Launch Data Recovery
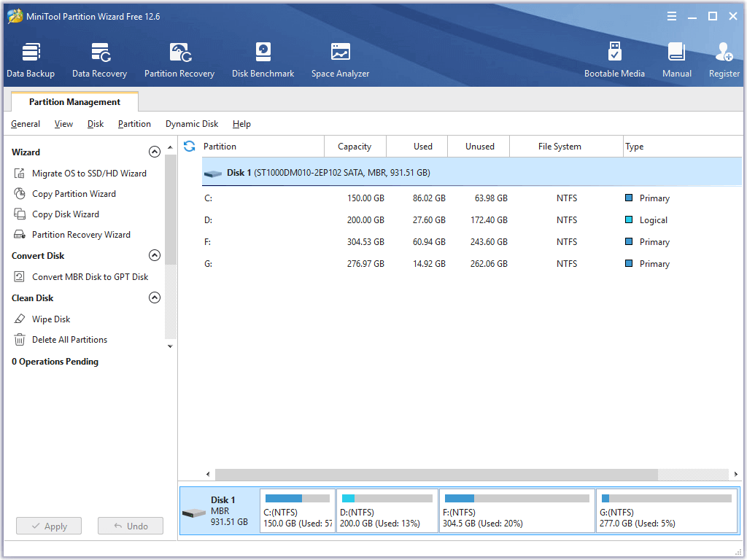747x560 pixels. 99,58
